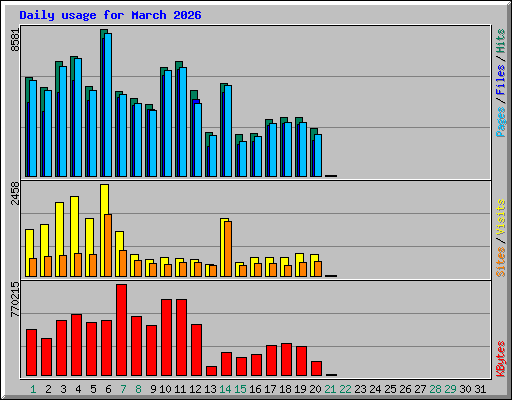
Task: Click the red KBytes legend label
Action: pyautogui.click(x=500, y=359)
